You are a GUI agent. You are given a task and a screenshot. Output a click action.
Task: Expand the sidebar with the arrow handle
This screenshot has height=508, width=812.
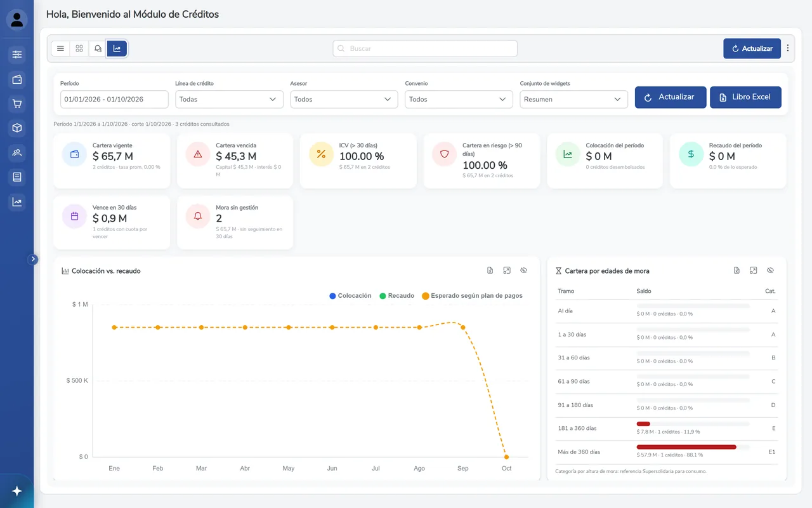point(34,259)
